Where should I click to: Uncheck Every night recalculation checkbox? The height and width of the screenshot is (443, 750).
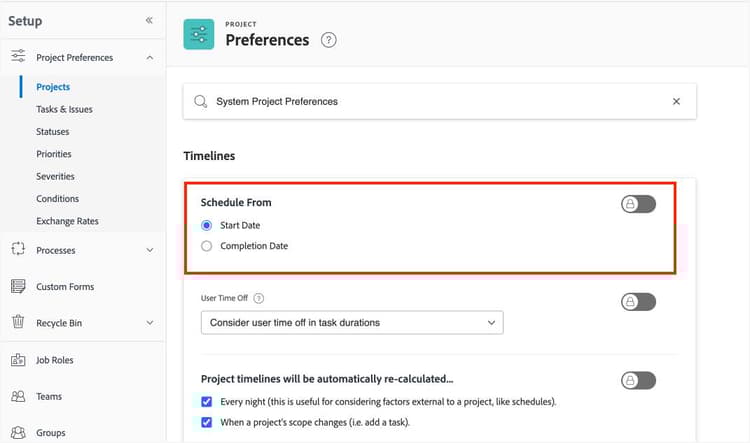(x=207, y=402)
